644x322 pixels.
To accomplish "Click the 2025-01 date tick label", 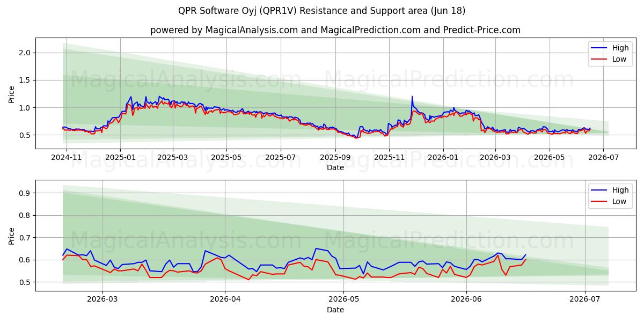I will click(x=120, y=158).
